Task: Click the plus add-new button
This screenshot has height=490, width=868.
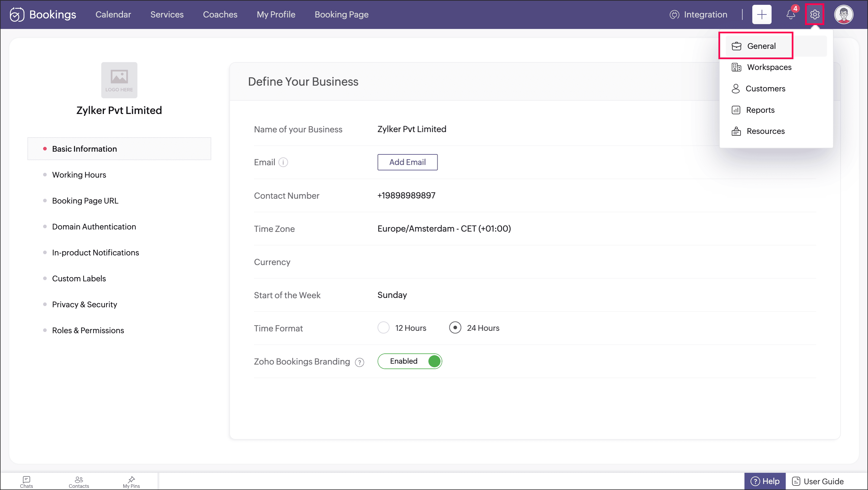Action: [x=762, y=14]
